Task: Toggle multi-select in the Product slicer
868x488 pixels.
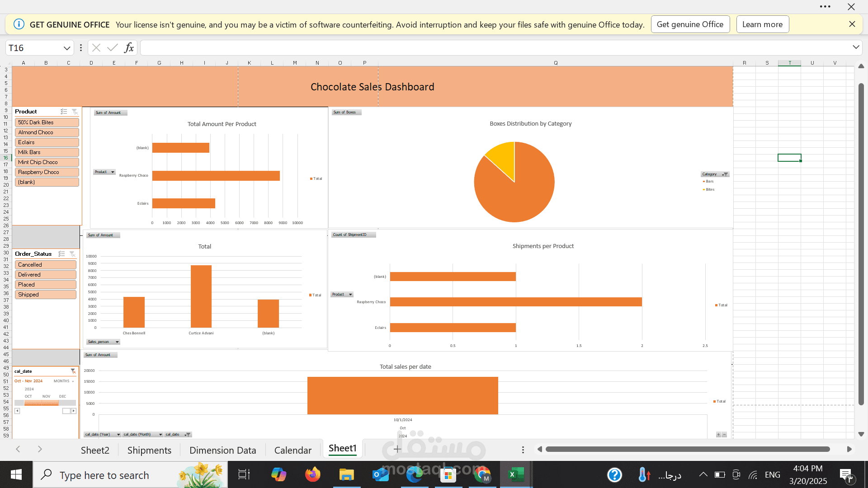Action: pyautogui.click(x=64, y=112)
